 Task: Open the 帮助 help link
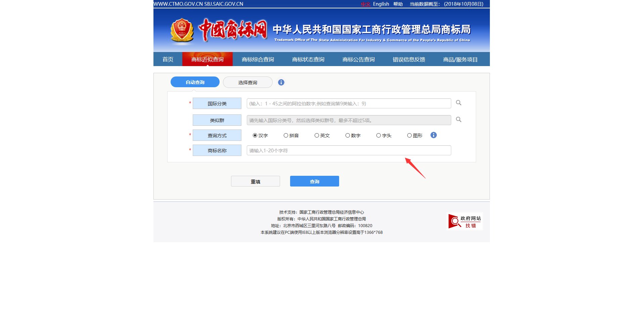pyautogui.click(x=398, y=4)
